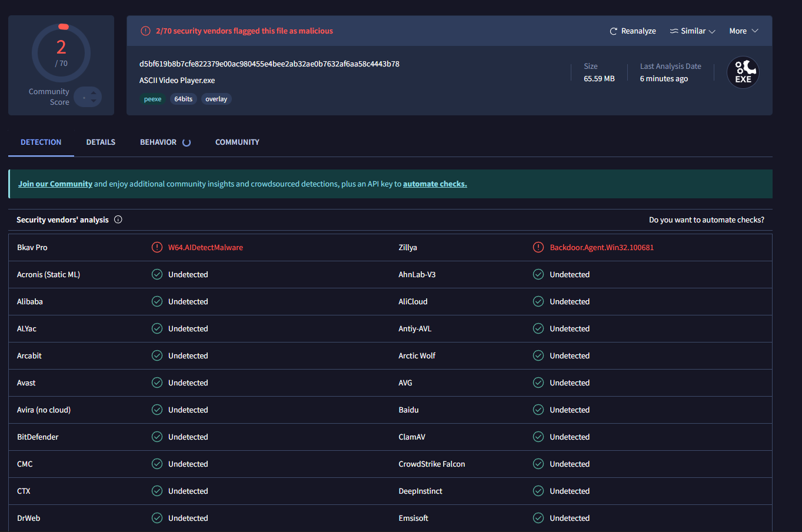The width and height of the screenshot is (802, 532).
Task: Switch to the DETECTION tab
Action: (41, 142)
